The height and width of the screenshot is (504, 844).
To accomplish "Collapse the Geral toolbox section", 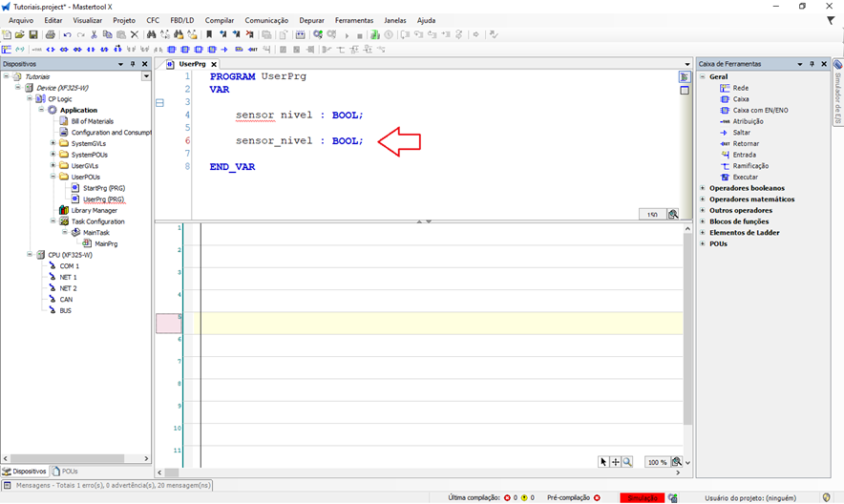I will (x=703, y=76).
